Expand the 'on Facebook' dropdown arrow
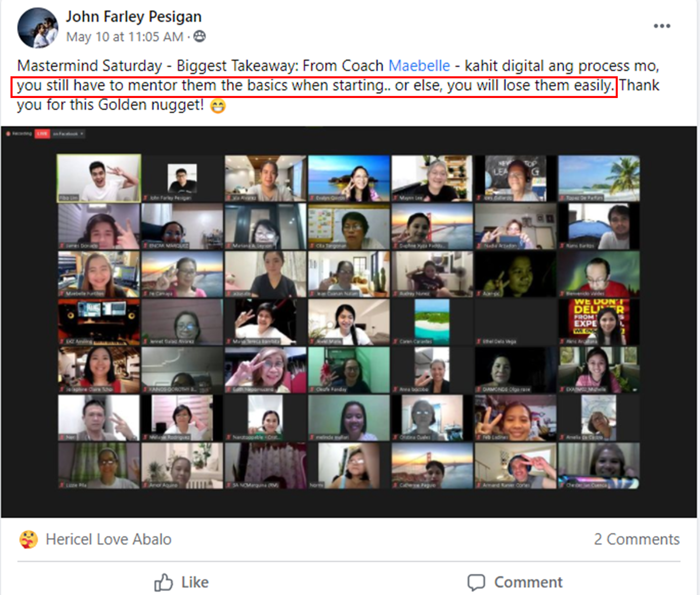The height and width of the screenshot is (595, 700). 82,134
